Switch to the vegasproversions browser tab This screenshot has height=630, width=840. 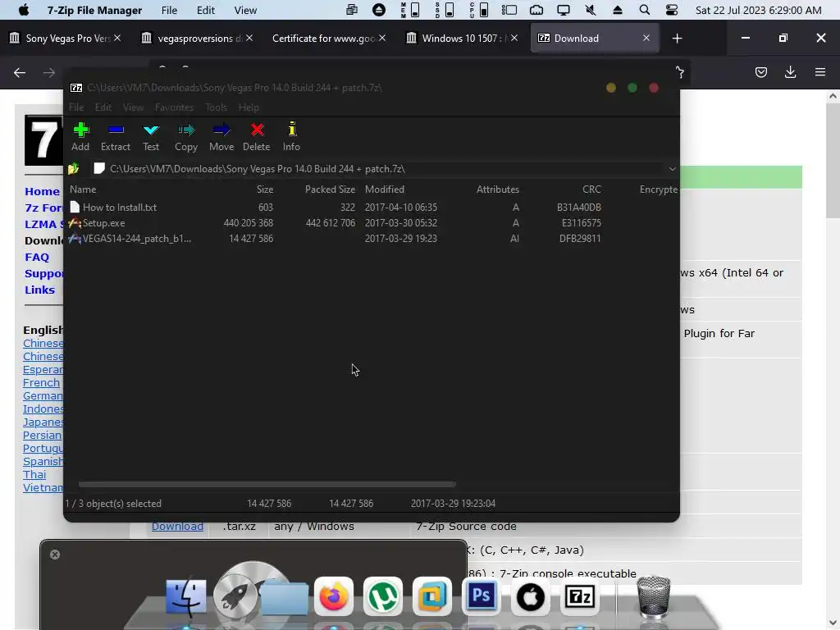point(195,38)
